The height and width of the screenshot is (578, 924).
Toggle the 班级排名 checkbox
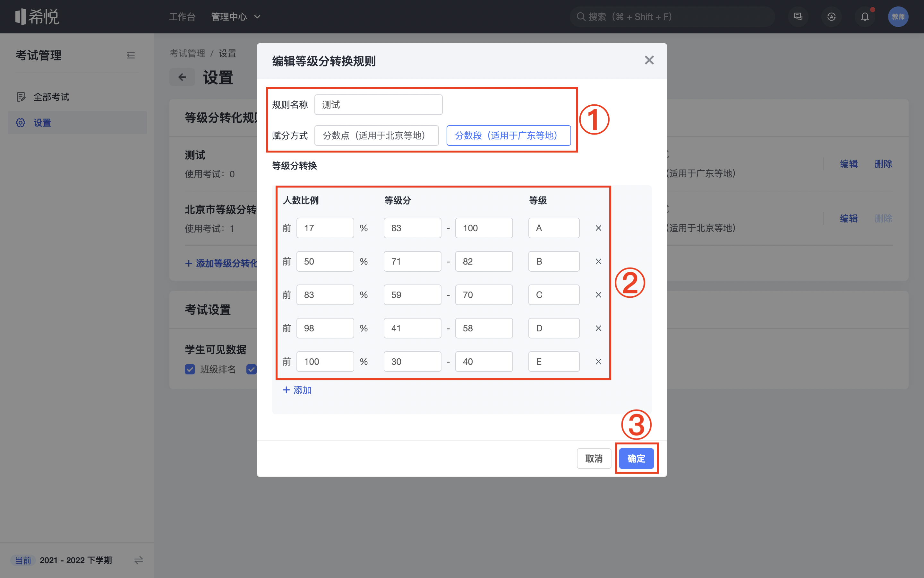[x=190, y=369]
